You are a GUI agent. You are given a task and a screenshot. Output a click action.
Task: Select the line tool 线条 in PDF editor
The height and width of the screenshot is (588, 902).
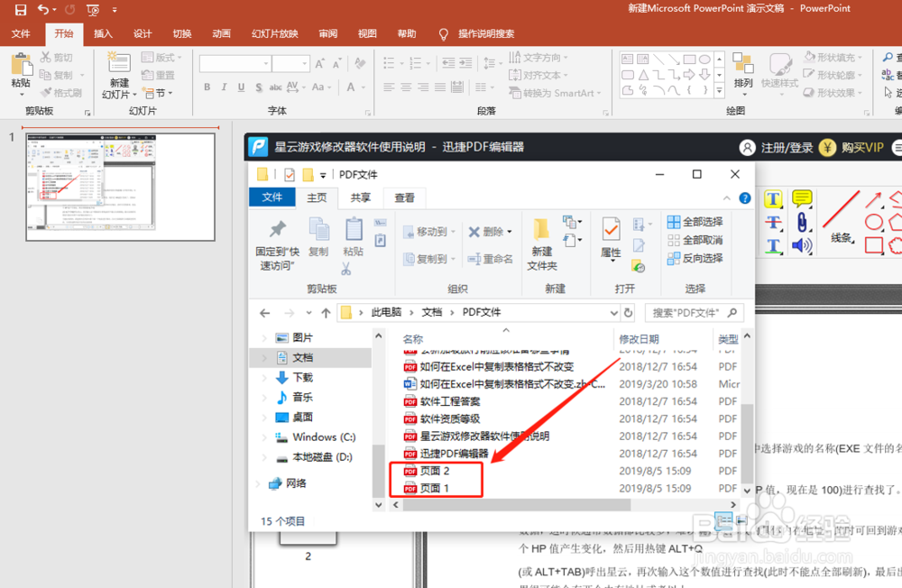(x=842, y=216)
